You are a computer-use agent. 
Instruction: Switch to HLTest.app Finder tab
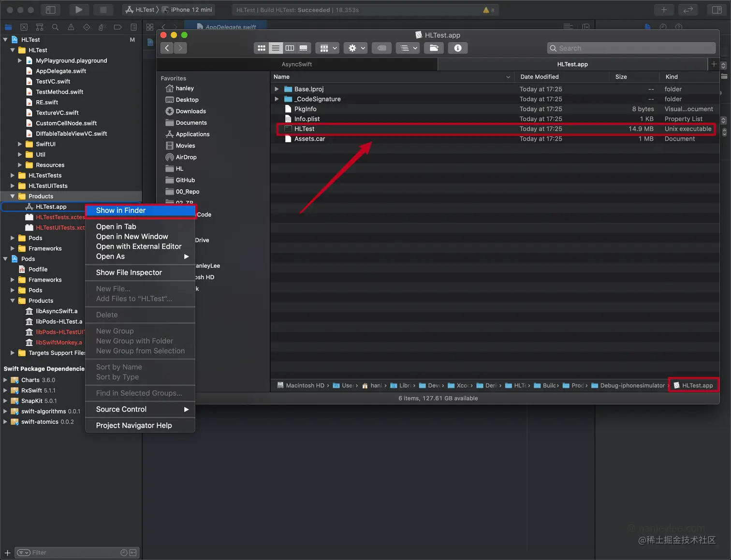tap(572, 64)
